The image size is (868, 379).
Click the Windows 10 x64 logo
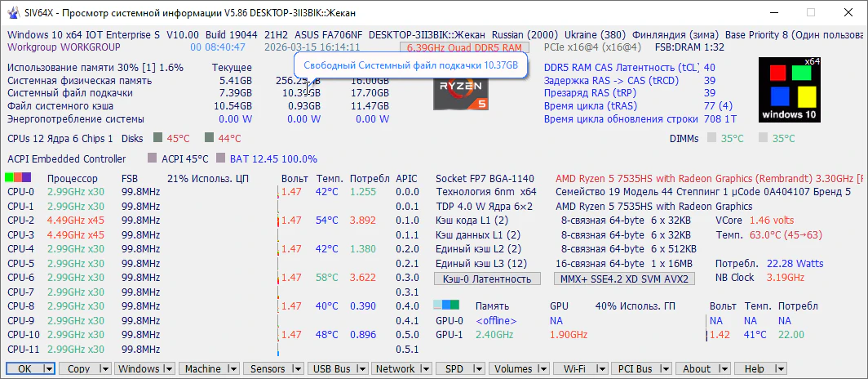[789, 90]
